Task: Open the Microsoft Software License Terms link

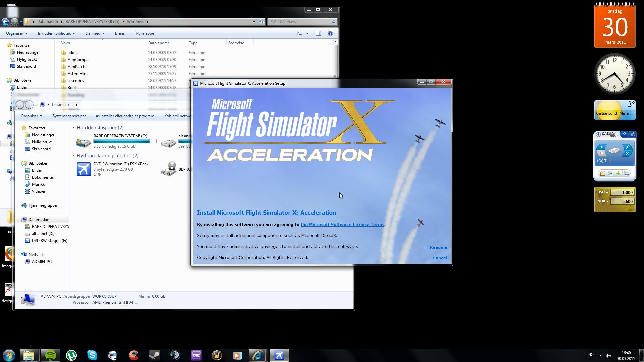Action: (342, 224)
